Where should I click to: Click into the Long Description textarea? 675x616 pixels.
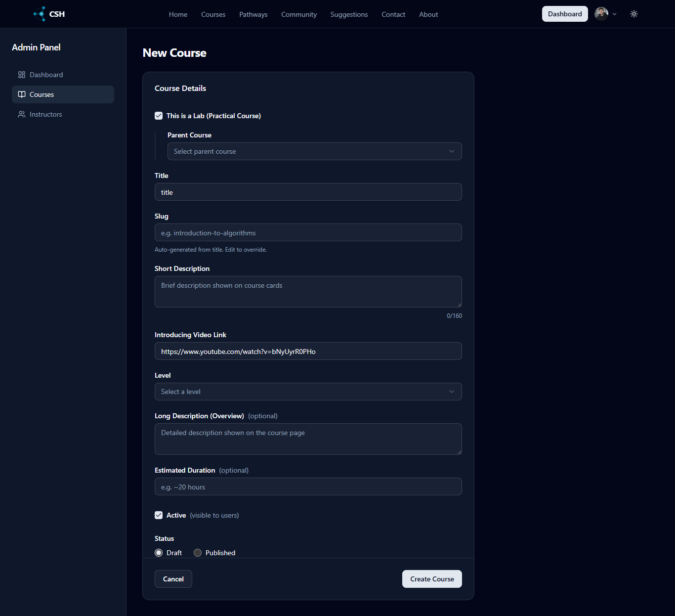(308, 439)
